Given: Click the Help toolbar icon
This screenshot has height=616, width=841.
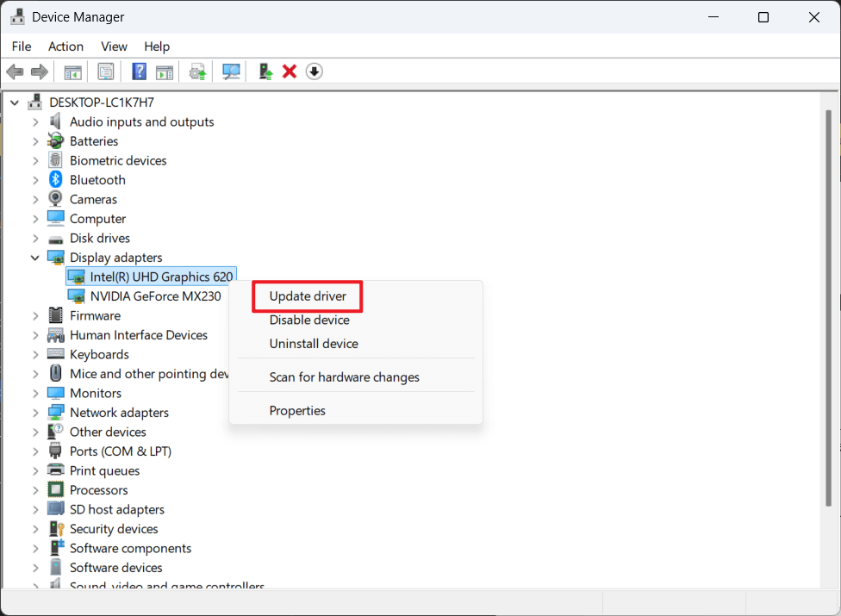Looking at the screenshot, I should pyautogui.click(x=139, y=71).
